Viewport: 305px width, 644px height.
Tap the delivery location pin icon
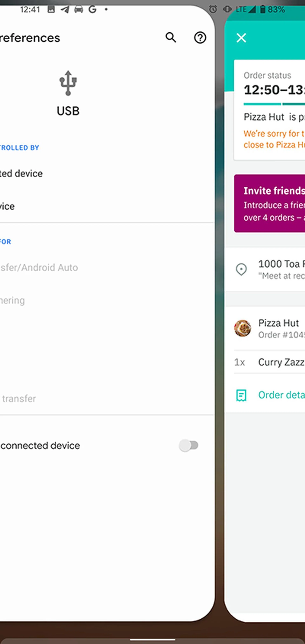pos(241,269)
